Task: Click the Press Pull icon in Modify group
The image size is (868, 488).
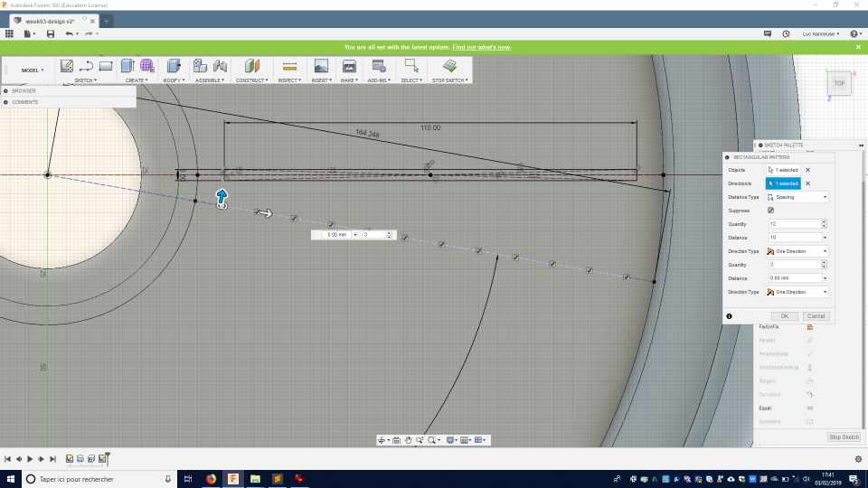Action: point(174,66)
